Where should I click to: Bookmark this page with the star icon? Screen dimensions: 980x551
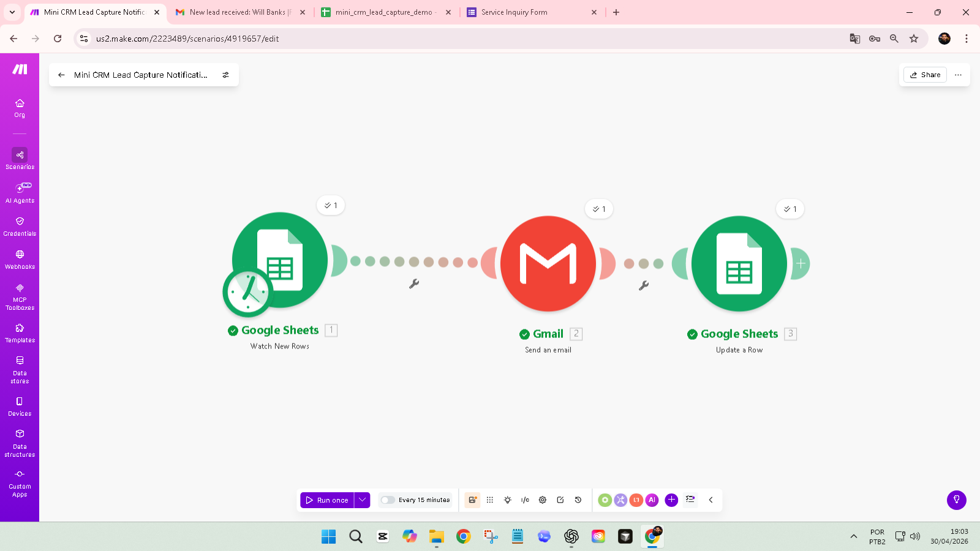pyautogui.click(x=914, y=39)
